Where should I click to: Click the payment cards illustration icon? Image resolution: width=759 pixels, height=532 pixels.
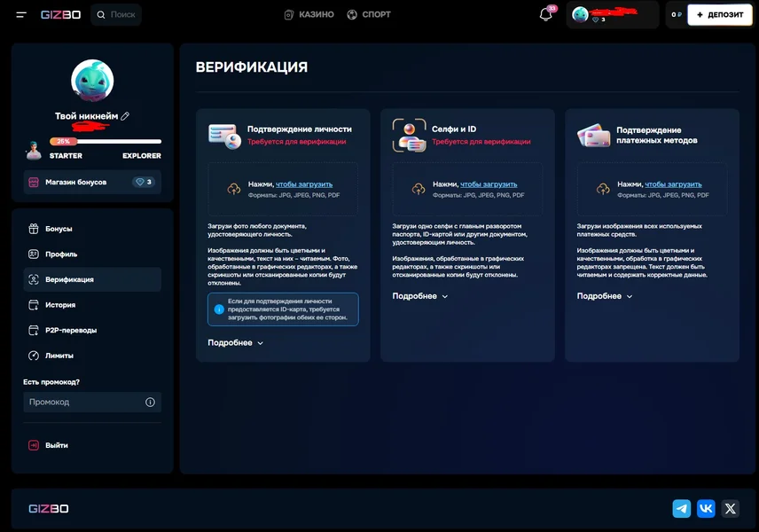pos(593,135)
